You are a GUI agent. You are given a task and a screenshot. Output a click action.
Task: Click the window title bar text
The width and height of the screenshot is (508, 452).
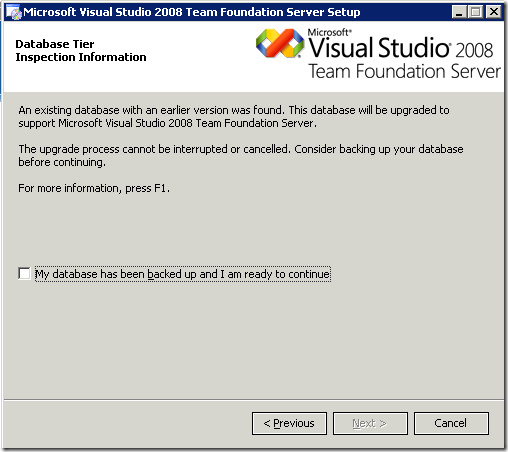pyautogui.click(x=192, y=12)
